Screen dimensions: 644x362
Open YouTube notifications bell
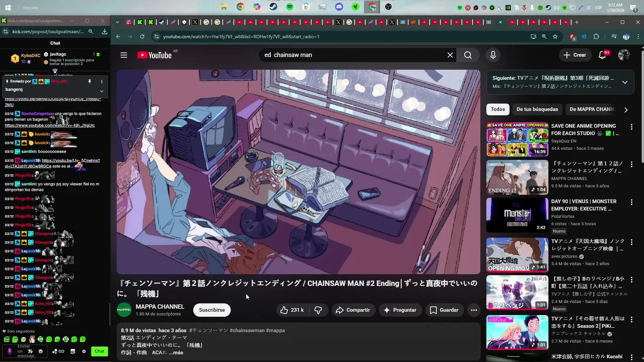(602, 55)
